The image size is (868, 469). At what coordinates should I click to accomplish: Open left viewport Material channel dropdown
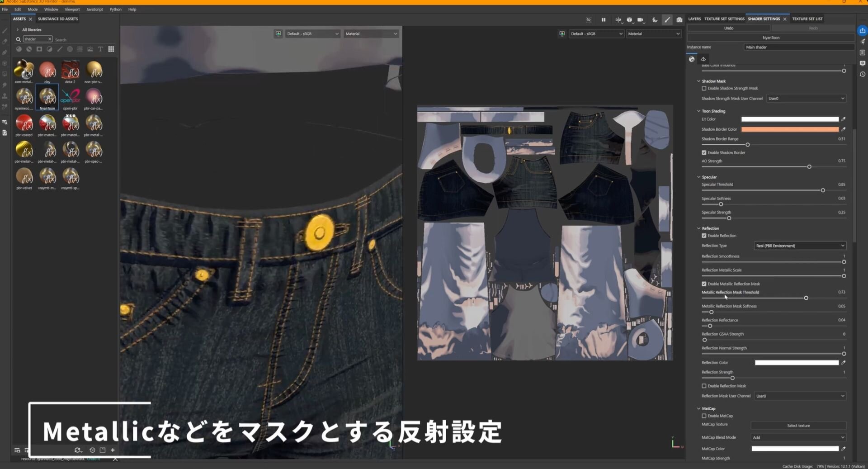pos(371,33)
